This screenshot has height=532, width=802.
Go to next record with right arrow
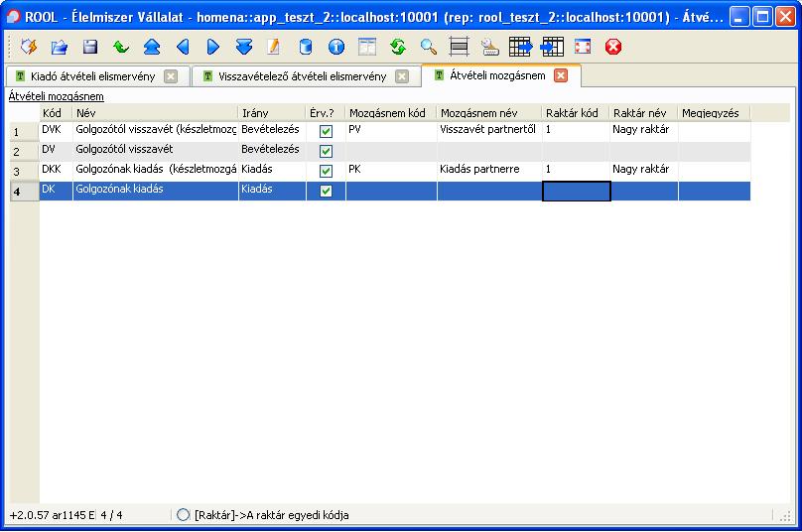[x=212, y=47]
